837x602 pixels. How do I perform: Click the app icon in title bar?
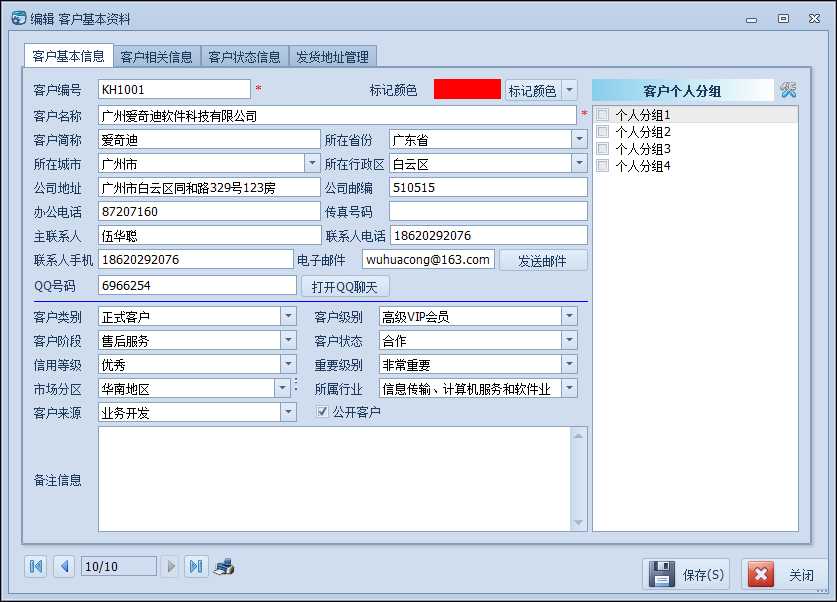pos(19,18)
